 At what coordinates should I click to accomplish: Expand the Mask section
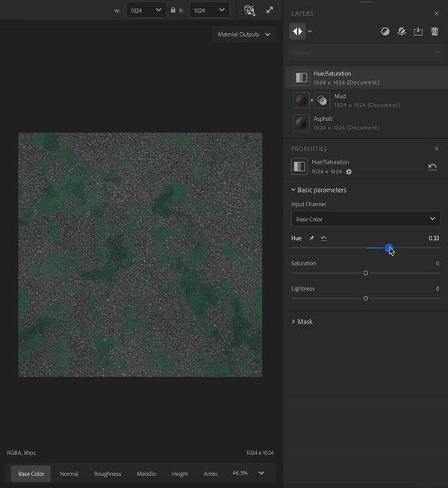pos(302,321)
